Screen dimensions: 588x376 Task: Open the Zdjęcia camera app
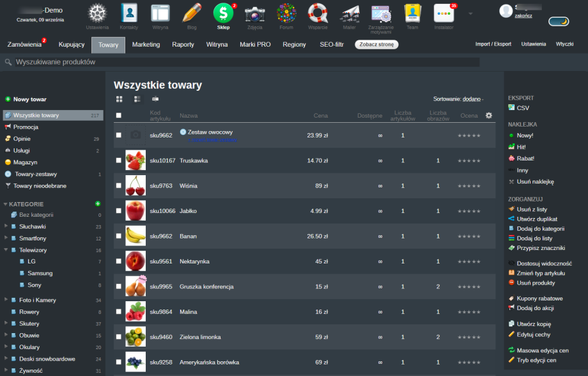254,13
